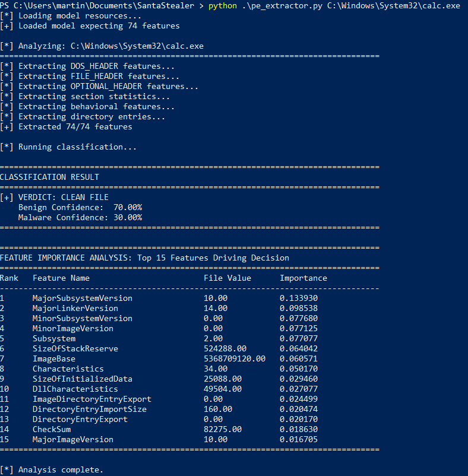
Task: Click file value '34.00'
Action: 216,369
